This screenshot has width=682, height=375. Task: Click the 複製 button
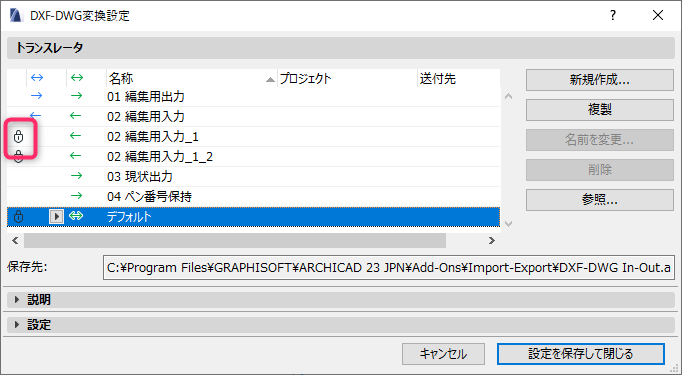(x=600, y=110)
